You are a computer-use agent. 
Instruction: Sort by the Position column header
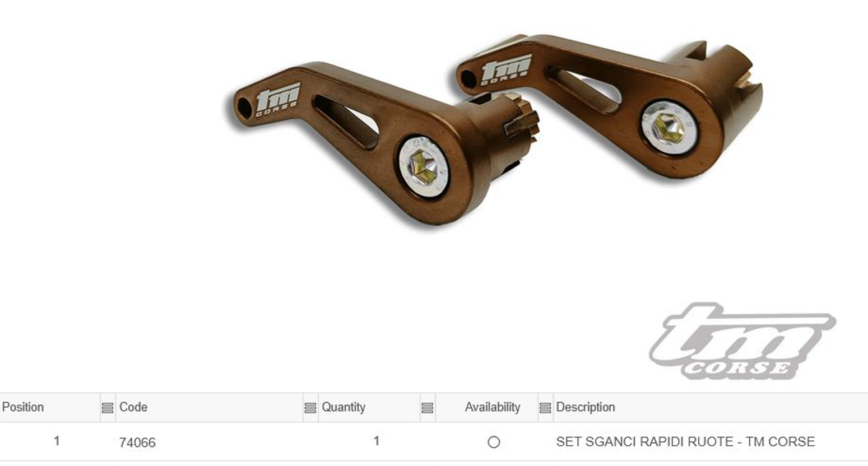[23, 407]
